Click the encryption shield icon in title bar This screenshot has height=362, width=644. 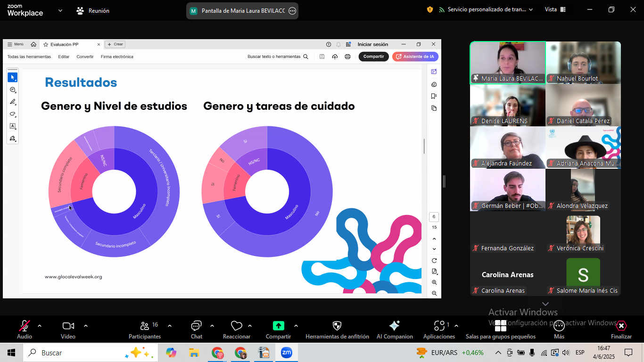pos(430,9)
